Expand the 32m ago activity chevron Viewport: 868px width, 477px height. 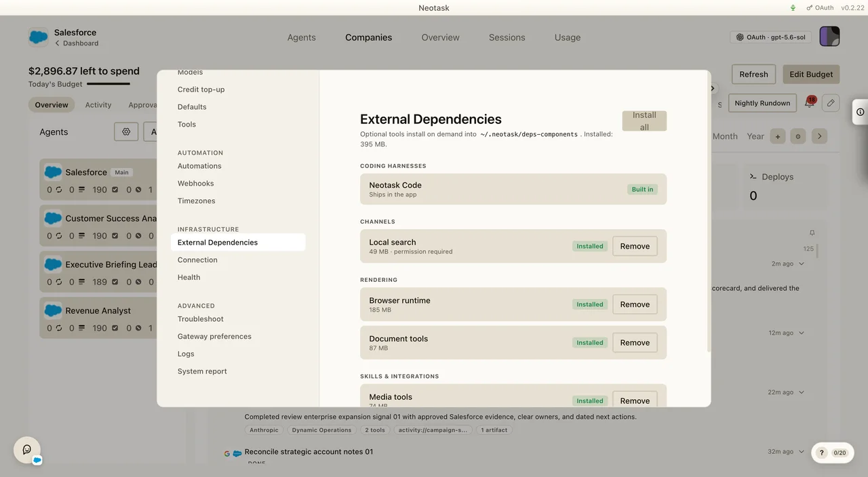coord(802,452)
